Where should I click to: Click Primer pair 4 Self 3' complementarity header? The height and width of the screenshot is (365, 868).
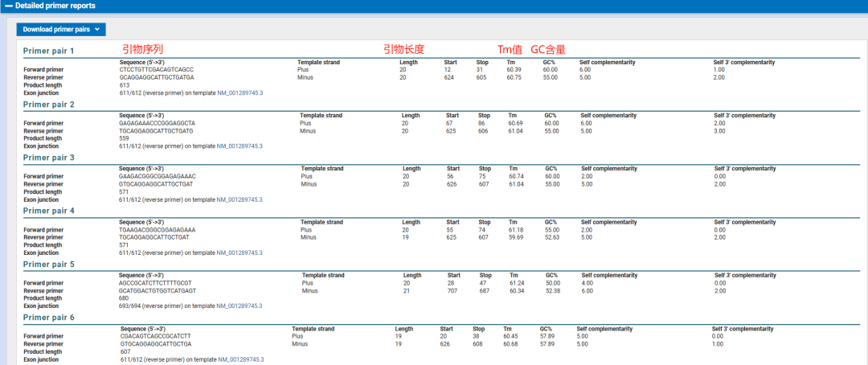(744, 222)
